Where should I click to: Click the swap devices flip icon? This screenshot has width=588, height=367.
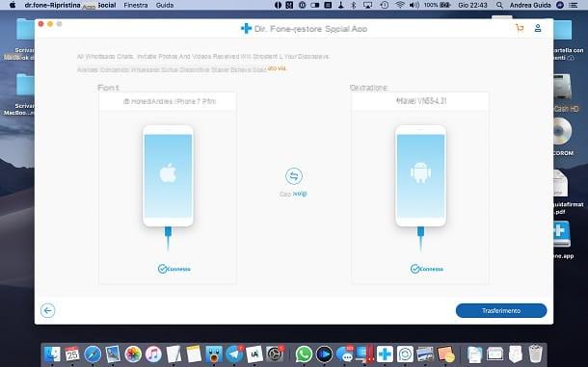point(294,176)
